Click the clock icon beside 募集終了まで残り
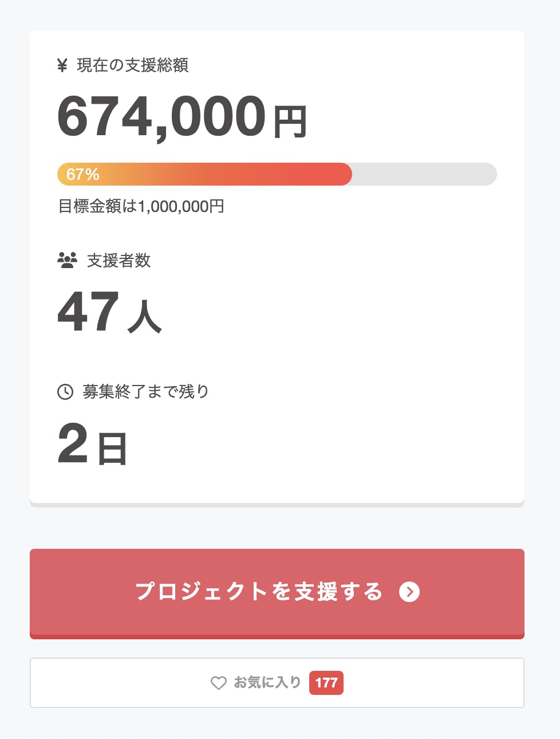Image resolution: width=560 pixels, height=739 pixels. pos(65,392)
